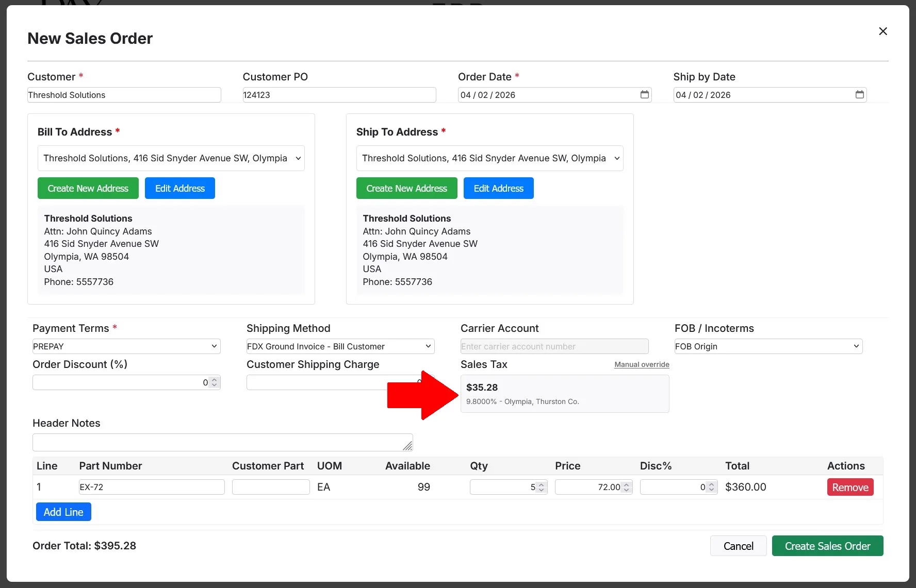The width and height of the screenshot is (916, 588).
Task: Decrease the Disc% value with stepper
Action: [x=711, y=490]
